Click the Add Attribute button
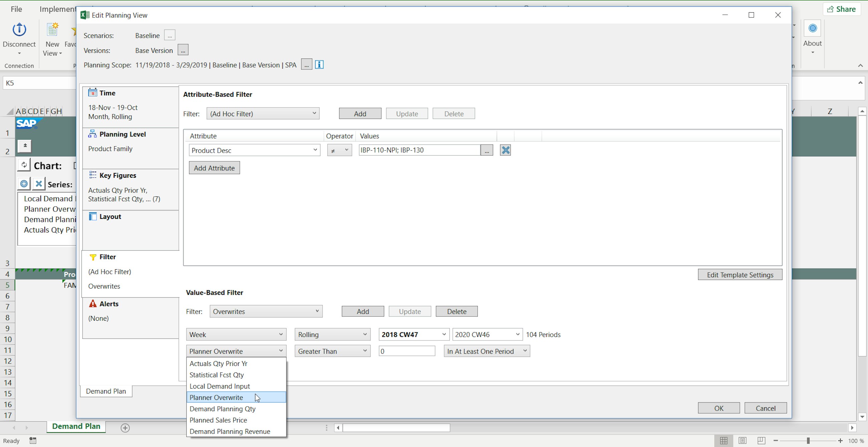This screenshot has width=868, height=447. click(214, 168)
